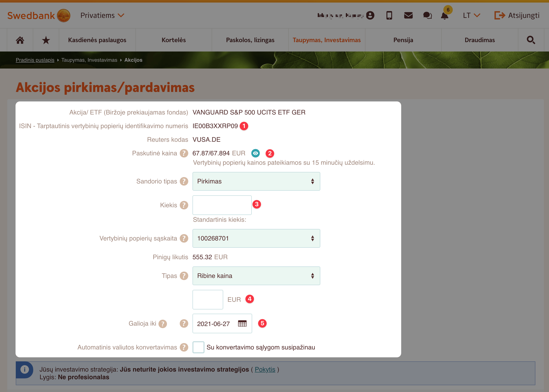The height and width of the screenshot is (392, 549).
Task: Click the price 67.87/67.894 EUR
Action: [x=219, y=153]
